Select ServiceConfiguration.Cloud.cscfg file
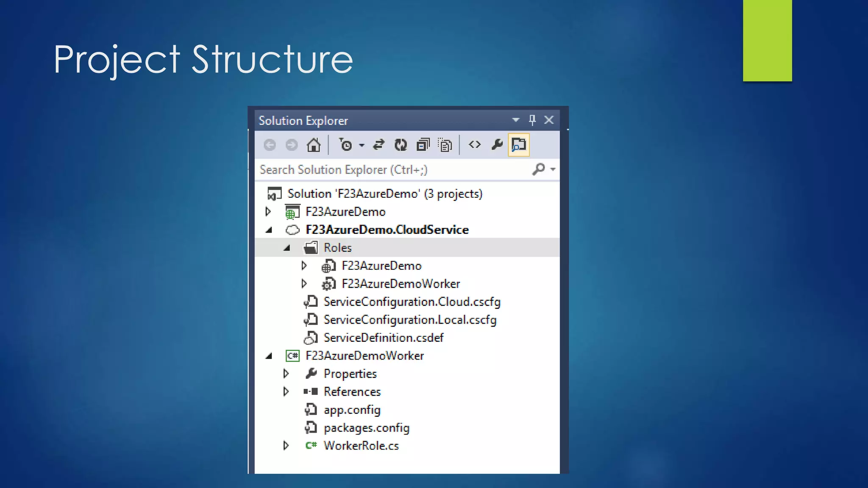868x488 pixels. click(x=412, y=302)
